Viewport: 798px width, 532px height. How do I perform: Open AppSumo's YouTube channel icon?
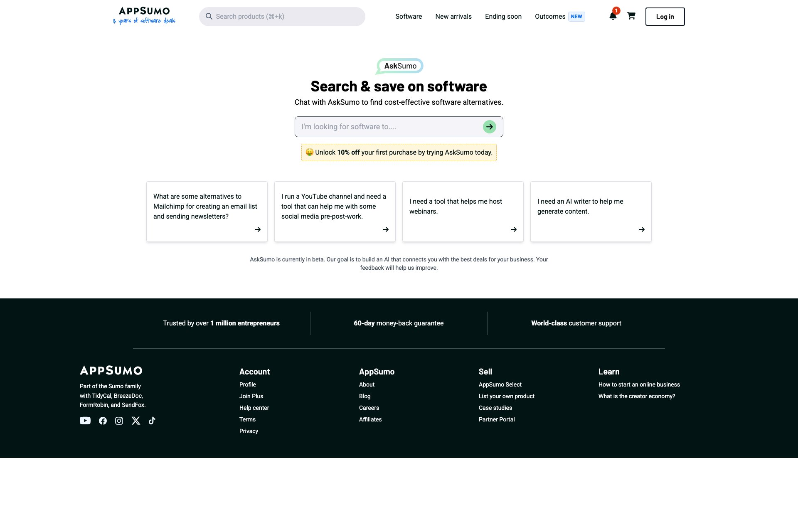tap(85, 421)
